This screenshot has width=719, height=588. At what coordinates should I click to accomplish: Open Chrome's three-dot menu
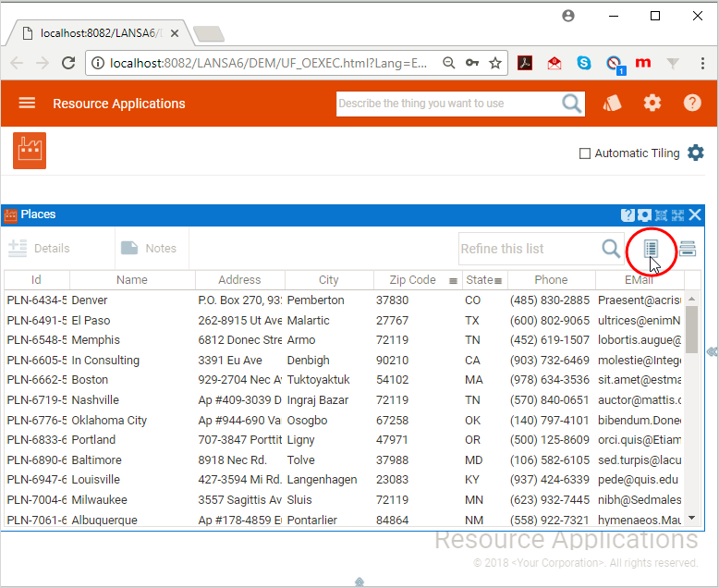point(702,63)
